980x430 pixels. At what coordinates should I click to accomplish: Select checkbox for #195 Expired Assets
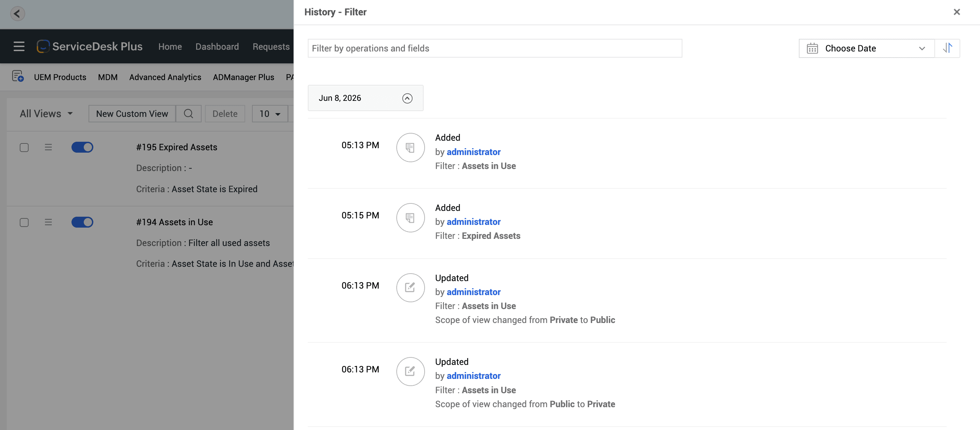[x=24, y=147]
